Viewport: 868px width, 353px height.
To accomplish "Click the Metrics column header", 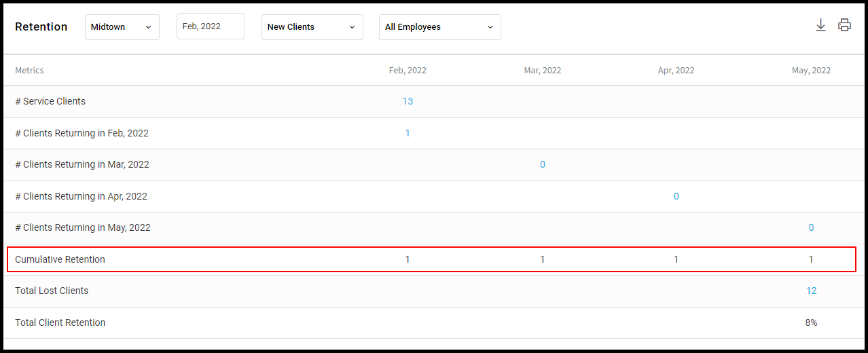I will pos(29,71).
